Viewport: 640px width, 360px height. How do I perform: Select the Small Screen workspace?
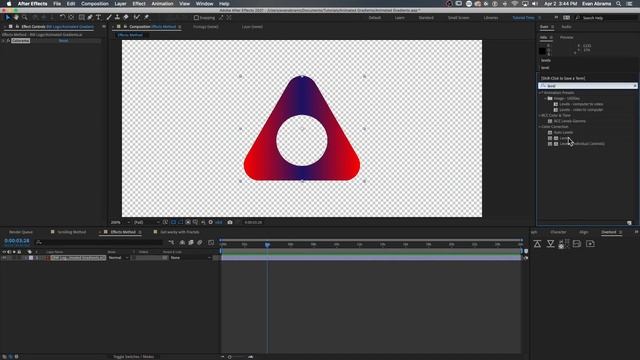click(x=458, y=18)
